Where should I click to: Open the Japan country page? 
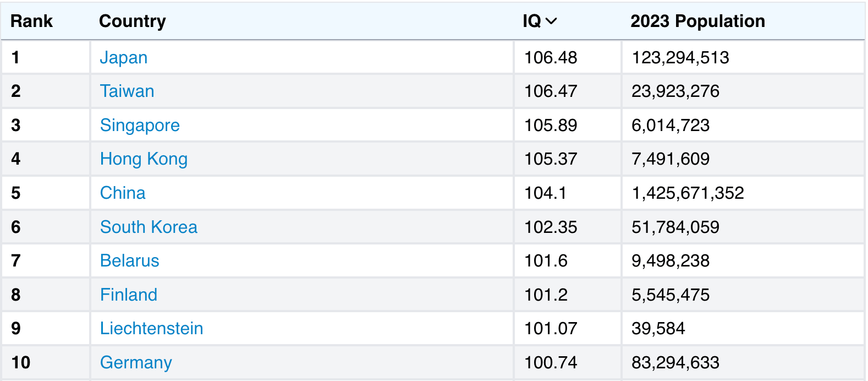(124, 57)
